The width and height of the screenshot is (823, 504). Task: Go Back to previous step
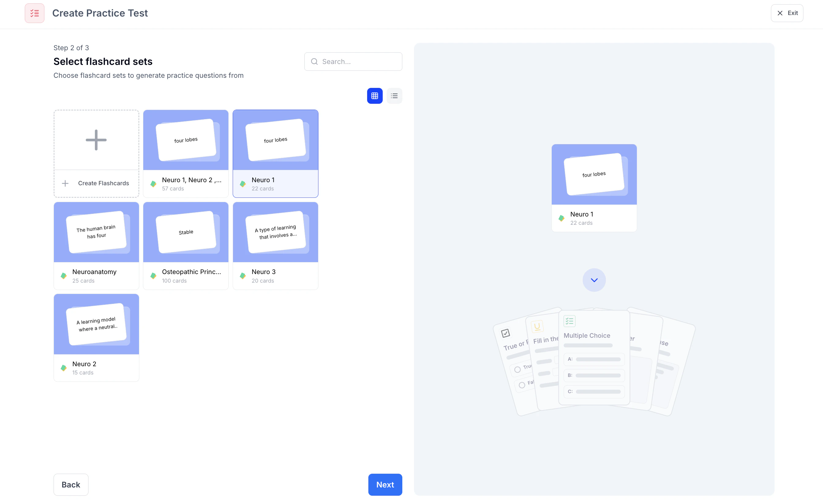[x=71, y=484]
